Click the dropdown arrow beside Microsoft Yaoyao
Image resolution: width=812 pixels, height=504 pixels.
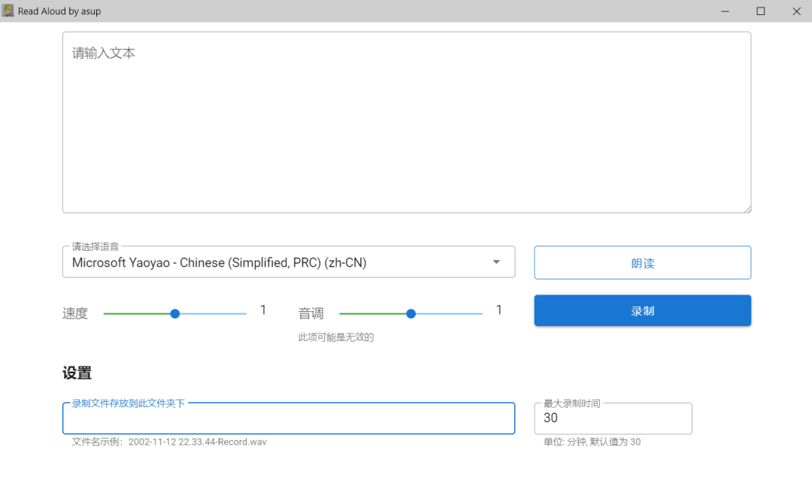pos(496,262)
